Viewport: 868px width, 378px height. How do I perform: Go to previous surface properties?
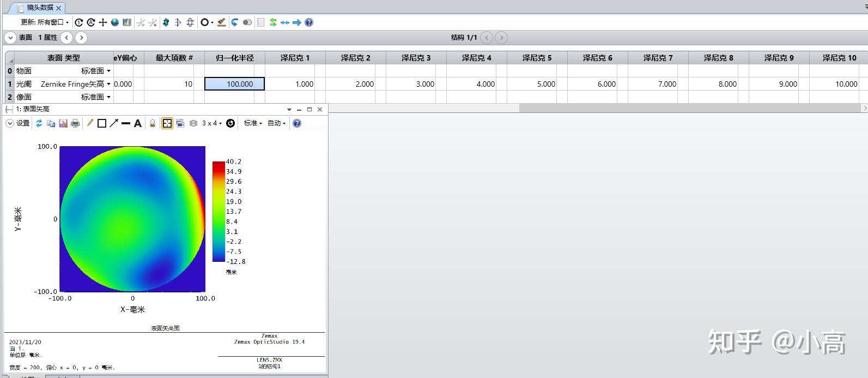(x=66, y=38)
